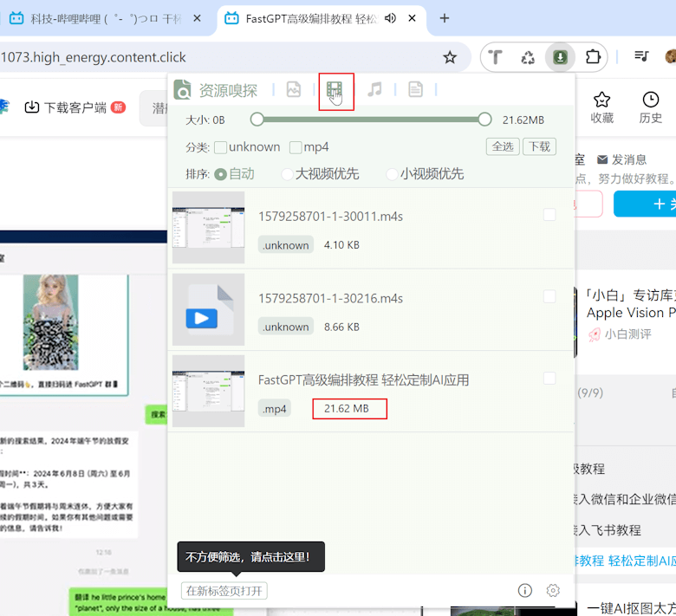Open the video resources tab in sniffer popup
Image resolution: width=676 pixels, height=616 pixels.
(335, 89)
